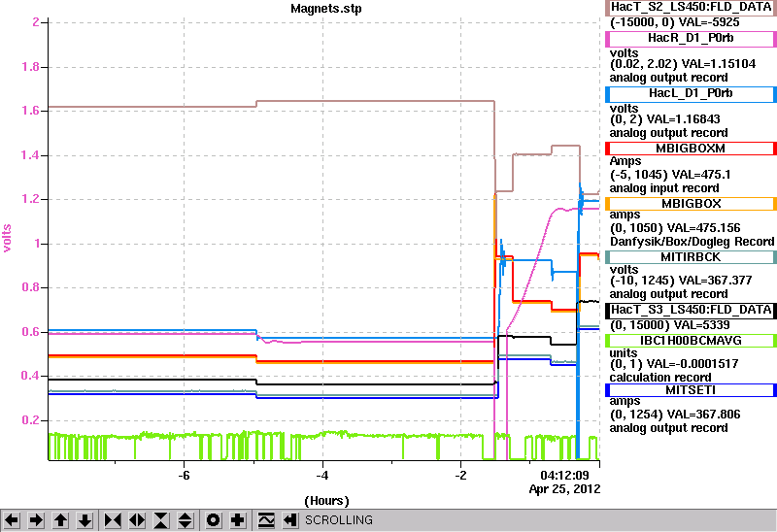Viewport: 777px width, 532px height.
Task: Click the VAL=1.15104 reading
Action: [x=719, y=64]
